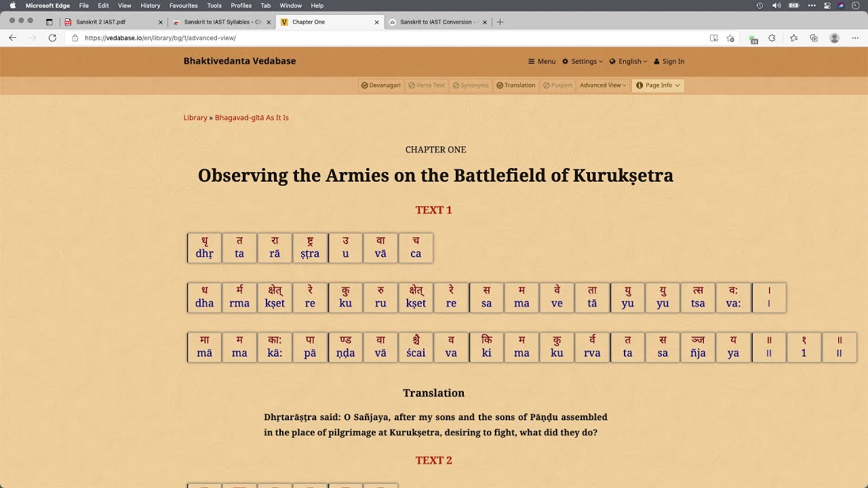The width and height of the screenshot is (868, 488).
Task: Click the 'dha' syllable tile
Action: (x=205, y=298)
